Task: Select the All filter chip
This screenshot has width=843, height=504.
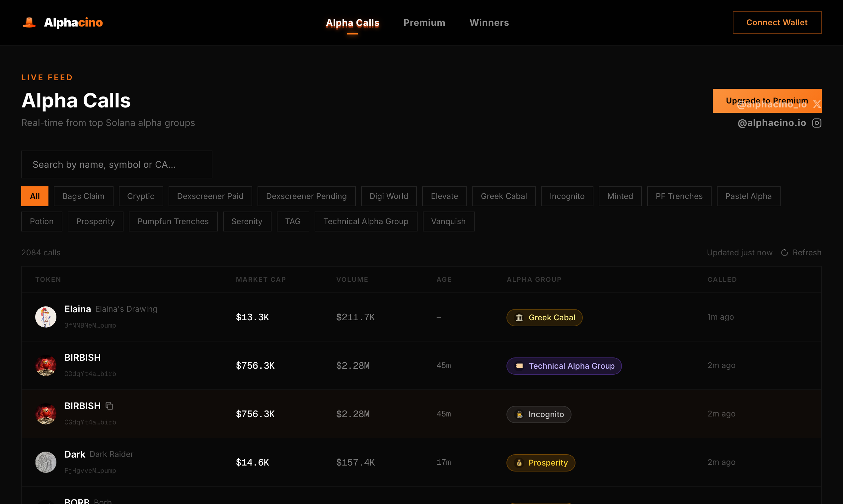Action: (x=35, y=196)
